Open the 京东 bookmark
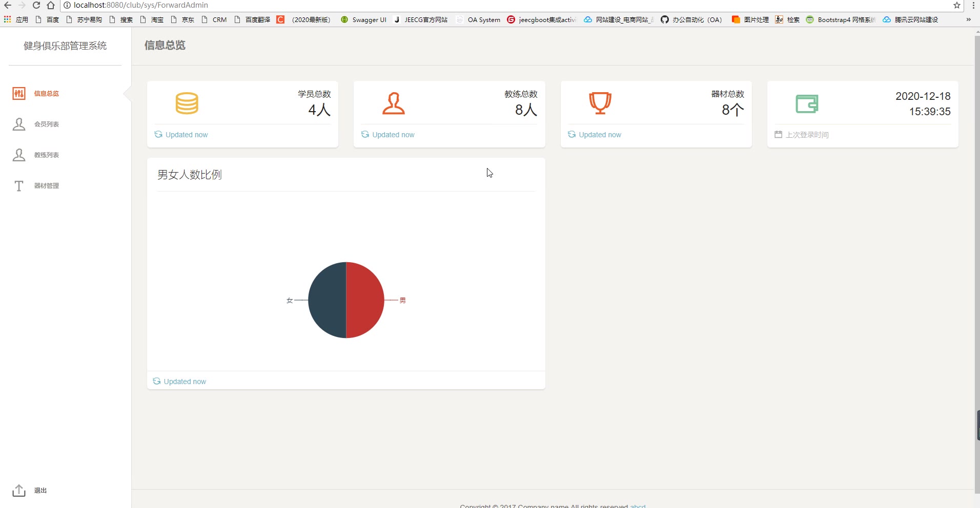 tap(182, 19)
